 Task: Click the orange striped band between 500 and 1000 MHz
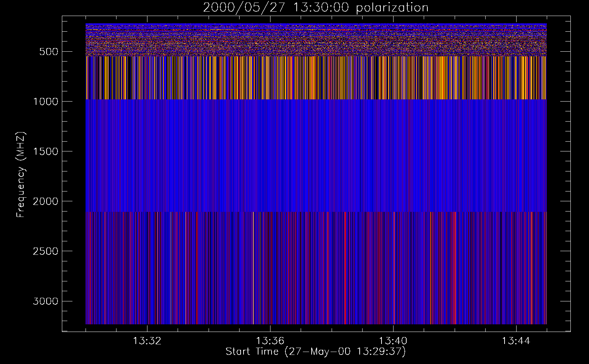(316, 78)
